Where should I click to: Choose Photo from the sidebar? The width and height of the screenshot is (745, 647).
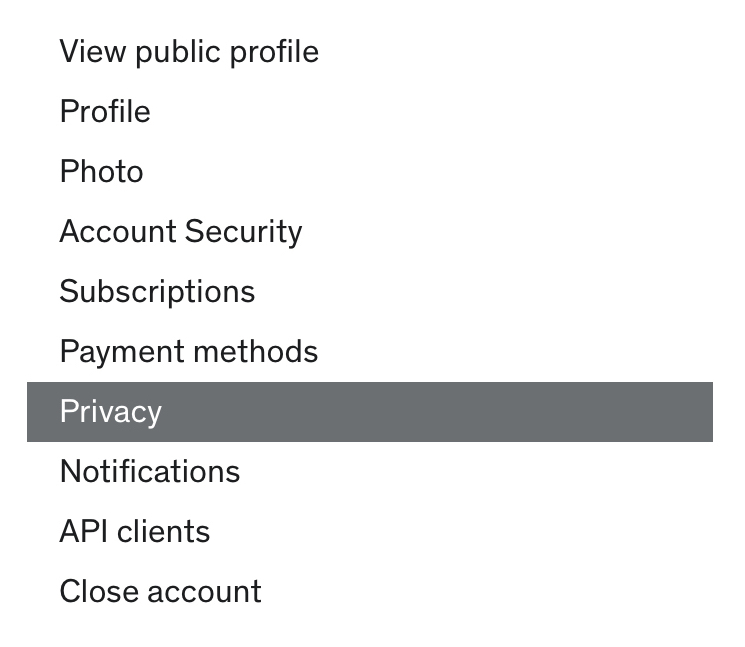click(101, 172)
